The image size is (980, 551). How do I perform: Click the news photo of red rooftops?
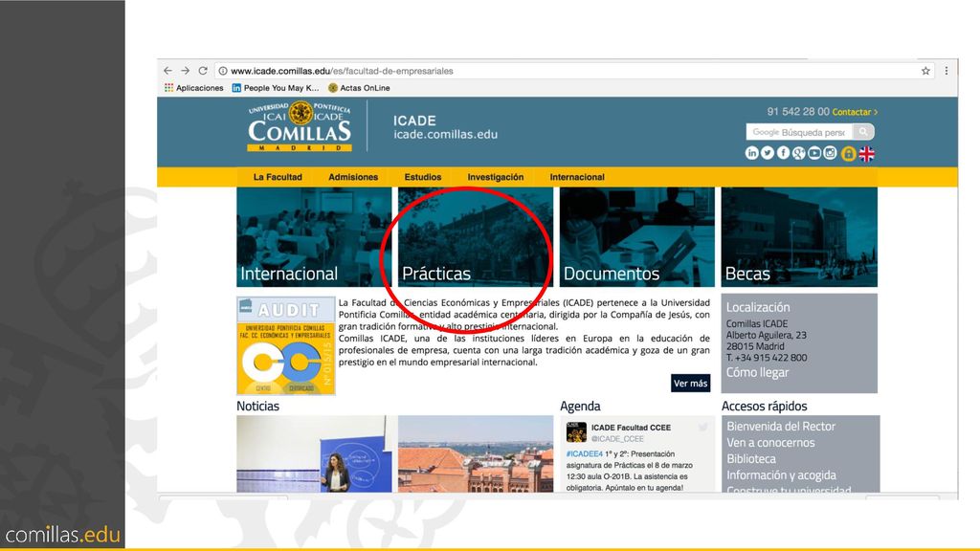click(476, 454)
